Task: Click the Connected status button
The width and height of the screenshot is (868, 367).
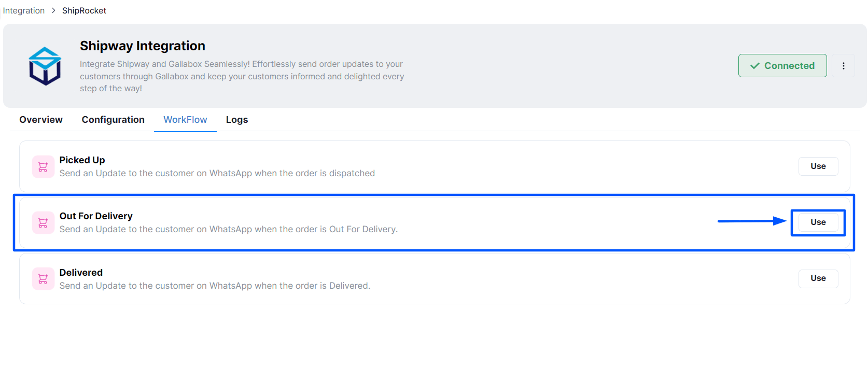Action: 782,66
